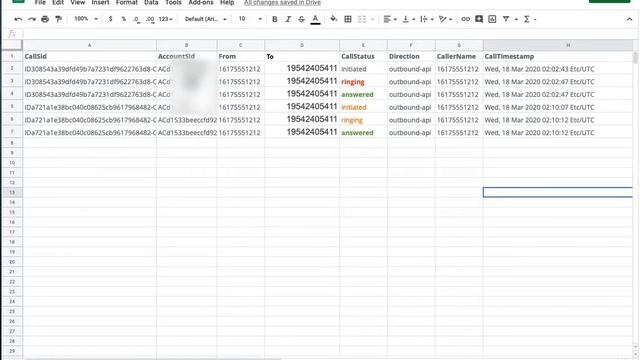Select the Paint format tool
Viewport: 640px width, 360px height.
pyautogui.click(x=58, y=19)
